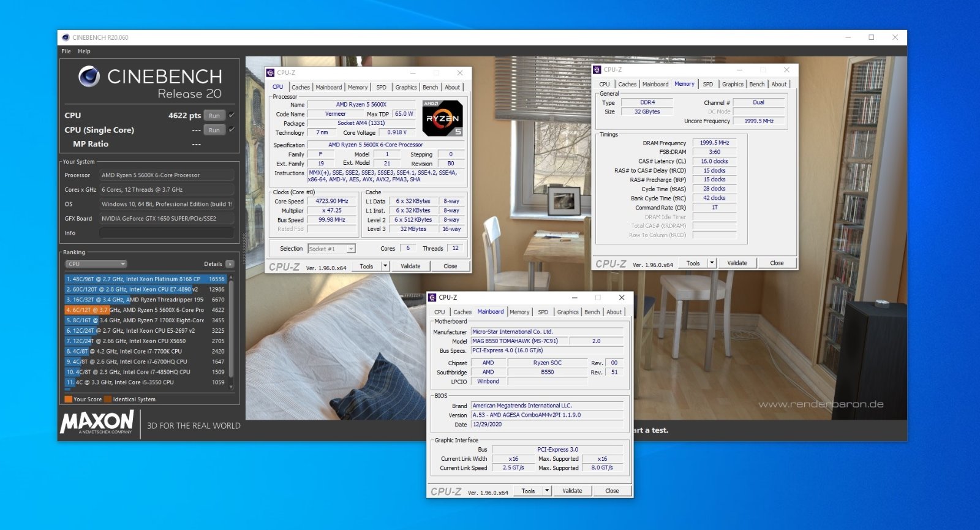Open the CPU ranking type dropdown

pyautogui.click(x=96, y=264)
